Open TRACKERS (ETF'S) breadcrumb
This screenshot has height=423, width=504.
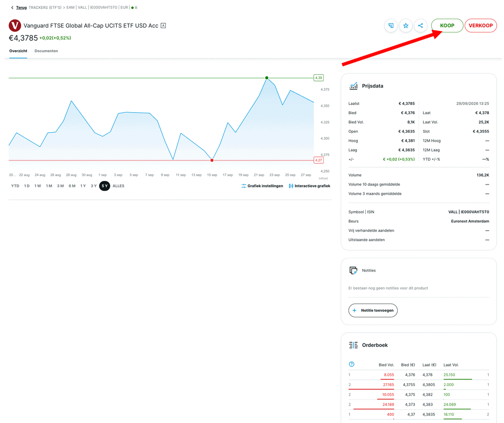[45, 7]
